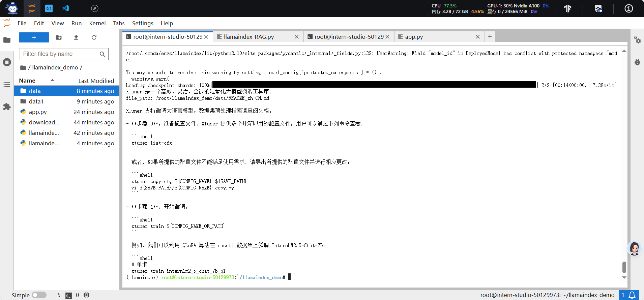Open the Settings menu
The width and height of the screenshot is (644, 300).
click(143, 23)
